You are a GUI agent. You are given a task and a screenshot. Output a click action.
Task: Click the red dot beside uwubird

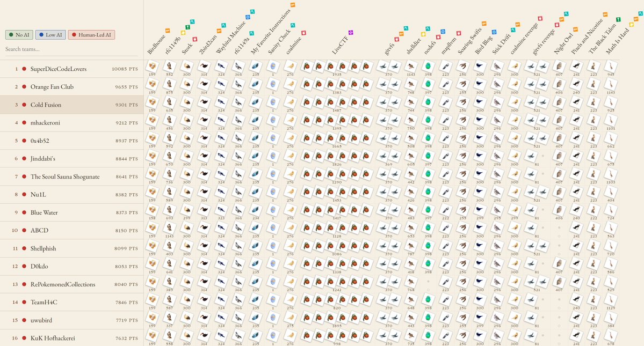point(24,320)
